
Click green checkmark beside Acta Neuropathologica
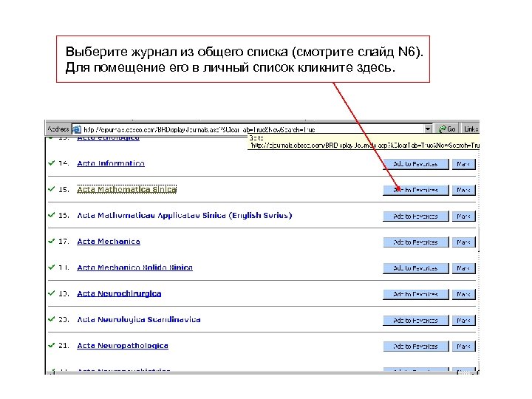click(52, 345)
